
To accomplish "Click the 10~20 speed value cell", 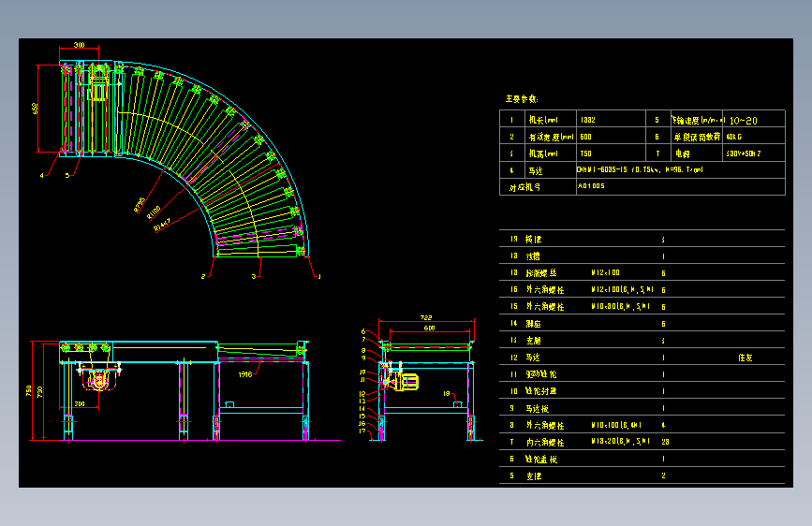I will [x=743, y=120].
